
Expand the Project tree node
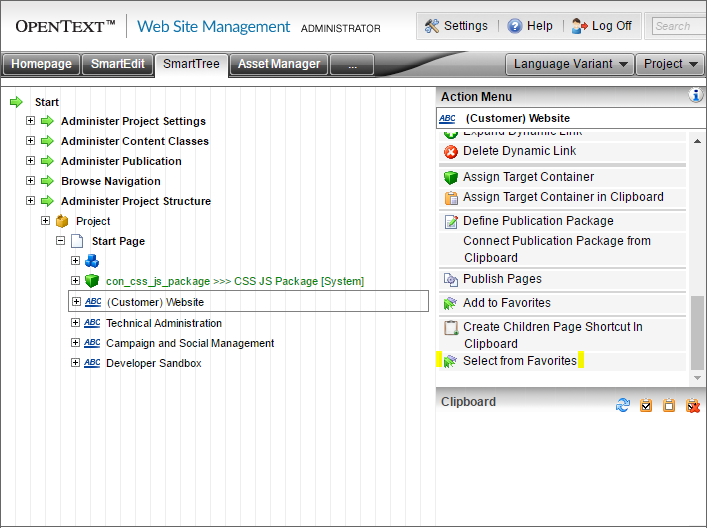click(x=45, y=220)
